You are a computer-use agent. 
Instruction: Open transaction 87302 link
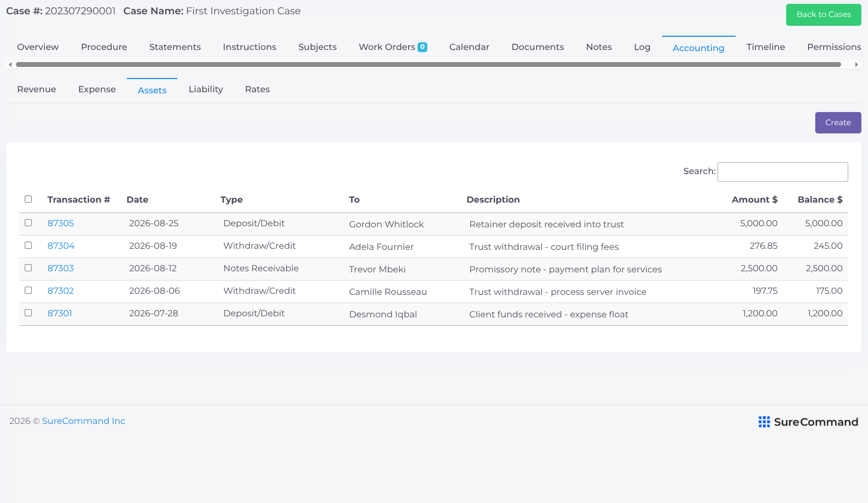(60, 291)
